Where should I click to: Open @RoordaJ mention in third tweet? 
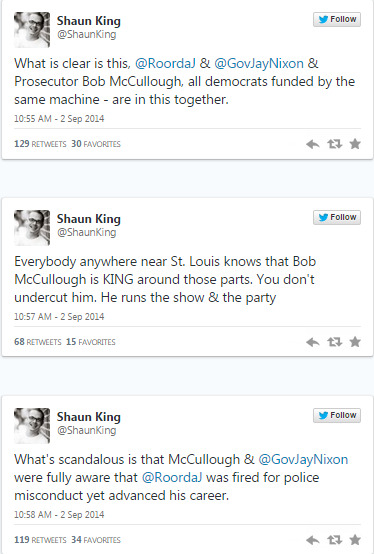tap(172, 478)
